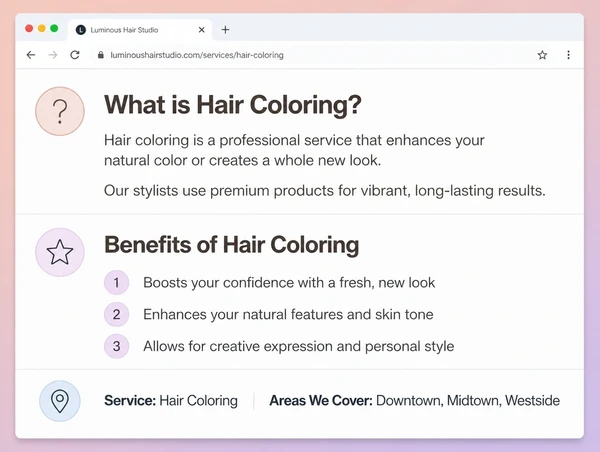
Task: Click the number 2 benefit badge
Action: pyautogui.click(x=116, y=314)
